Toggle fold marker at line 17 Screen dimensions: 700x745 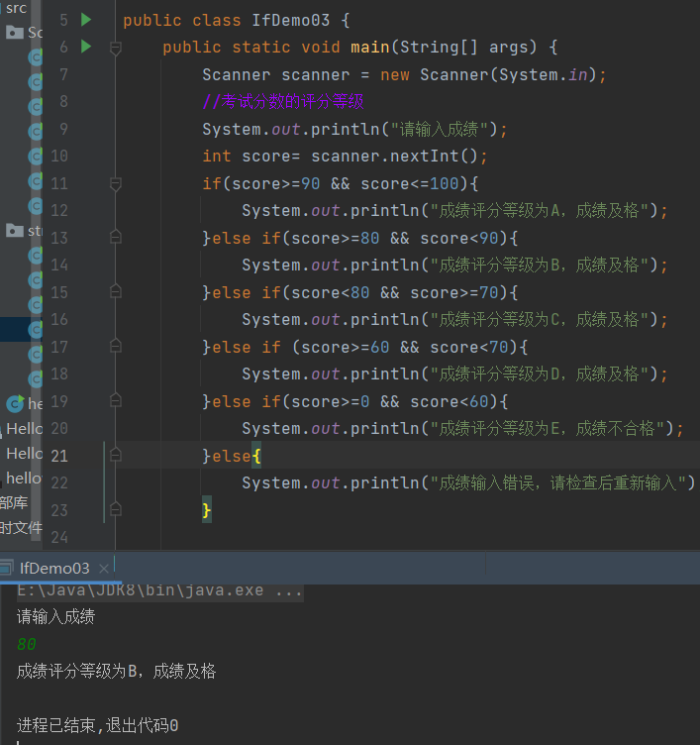pos(116,347)
